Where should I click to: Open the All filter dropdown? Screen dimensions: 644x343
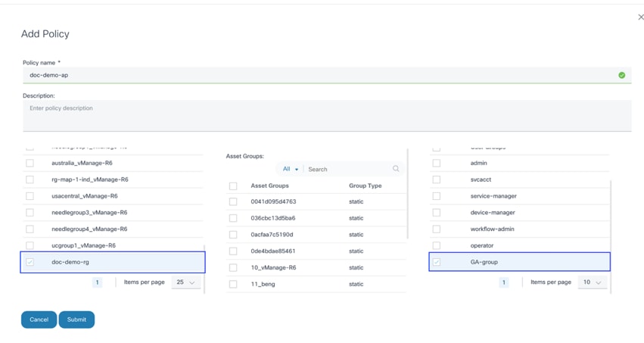coord(291,169)
